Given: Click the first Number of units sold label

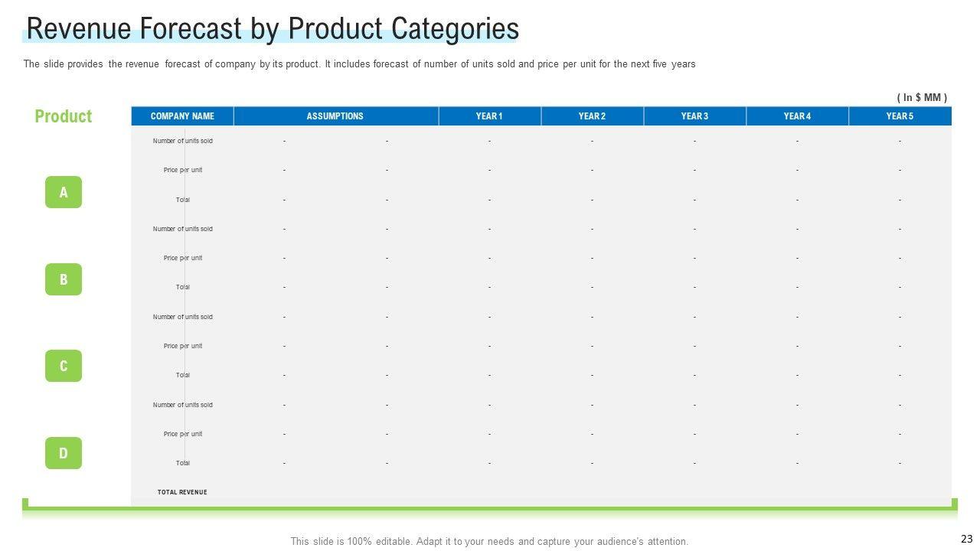Looking at the screenshot, I should click(x=182, y=141).
